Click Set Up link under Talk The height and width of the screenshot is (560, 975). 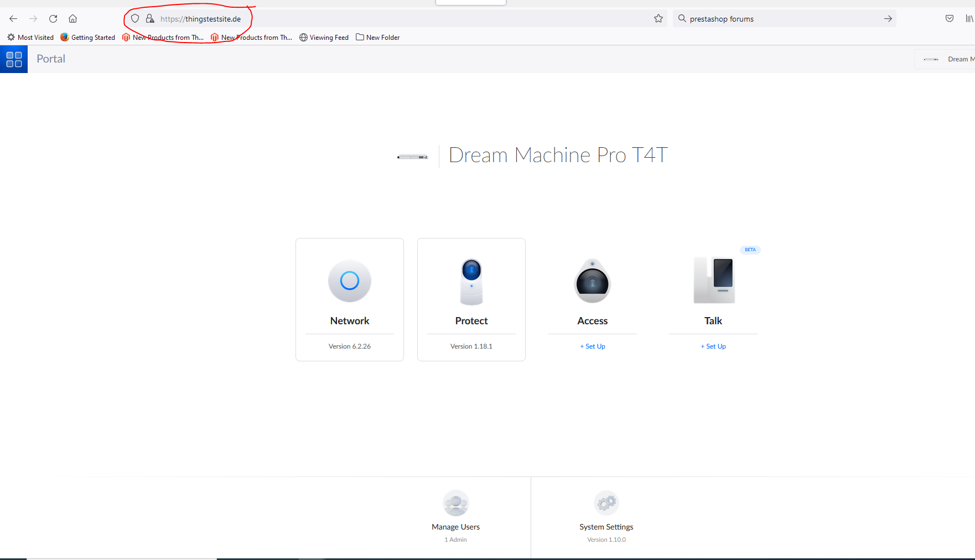point(713,346)
